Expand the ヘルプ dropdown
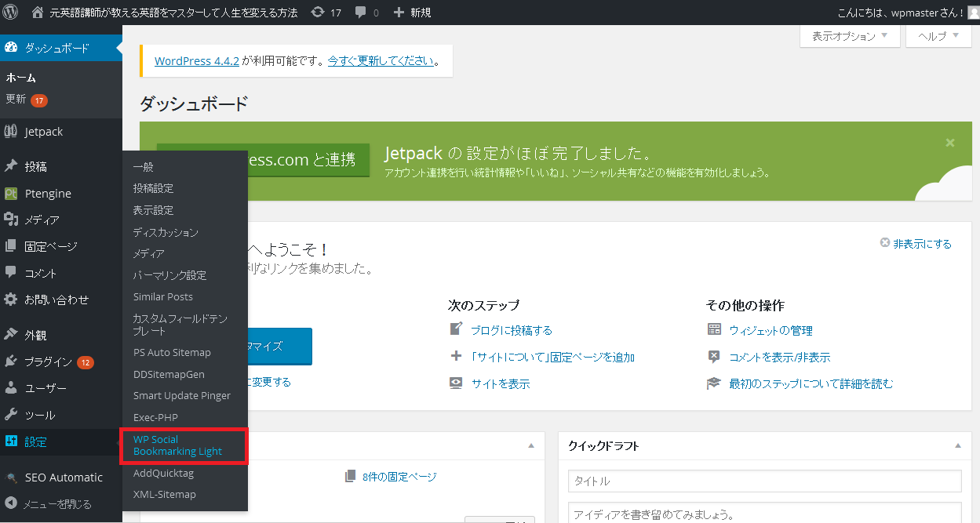980x523 pixels. 938,36
